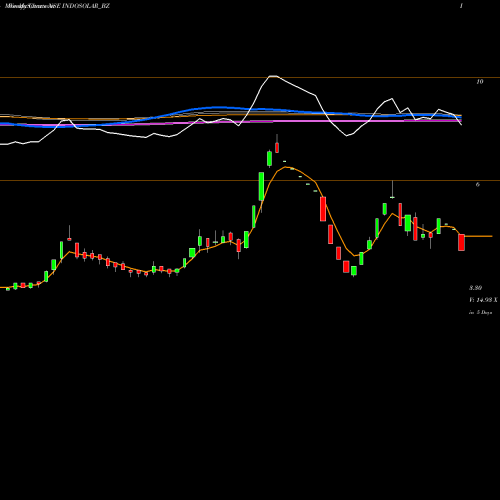The width and height of the screenshot is (500, 500).
Task: Click the 3.30 price value
Action: pyautogui.click(x=475, y=288)
